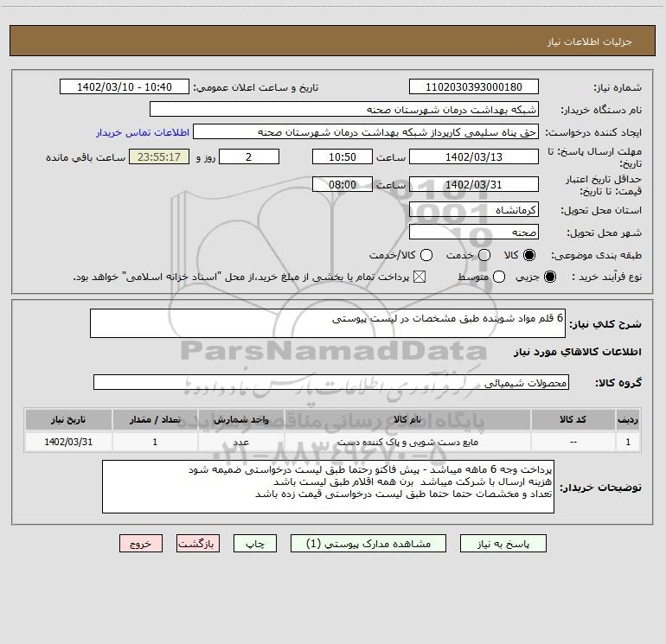Choose the جزیی purchase process option

tap(549, 277)
